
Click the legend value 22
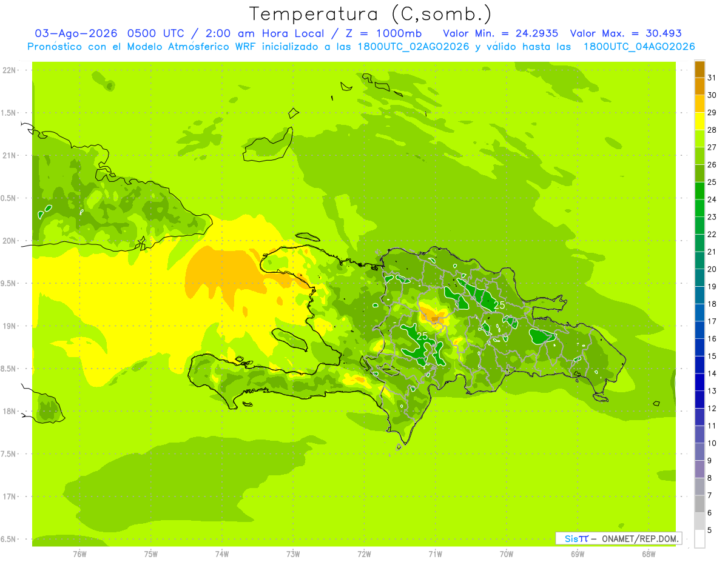pyautogui.click(x=712, y=234)
